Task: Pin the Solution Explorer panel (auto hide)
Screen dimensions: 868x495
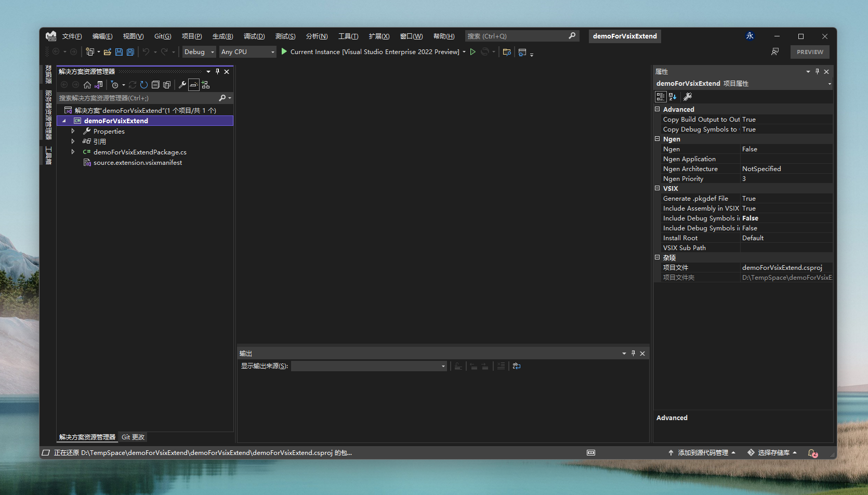Action: (217, 72)
